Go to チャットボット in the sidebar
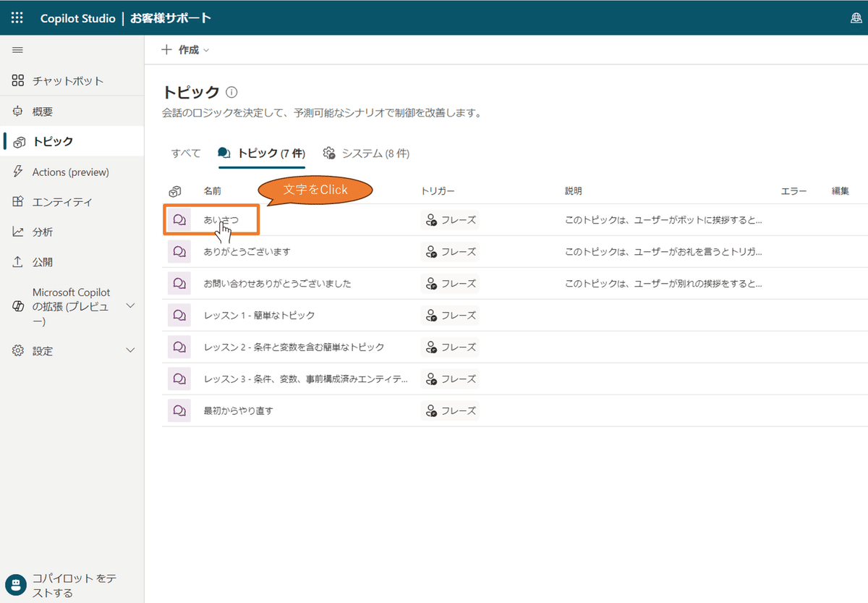This screenshot has height=603, width=868. (68, 81)
